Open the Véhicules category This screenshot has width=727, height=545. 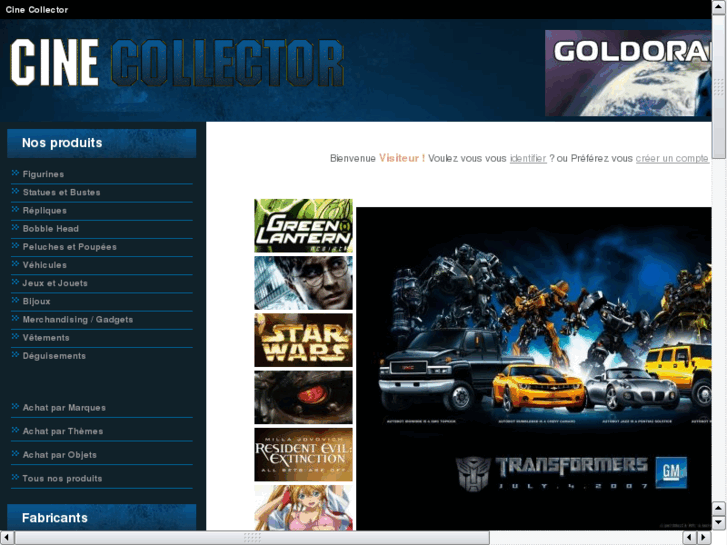tap(45, 265)
